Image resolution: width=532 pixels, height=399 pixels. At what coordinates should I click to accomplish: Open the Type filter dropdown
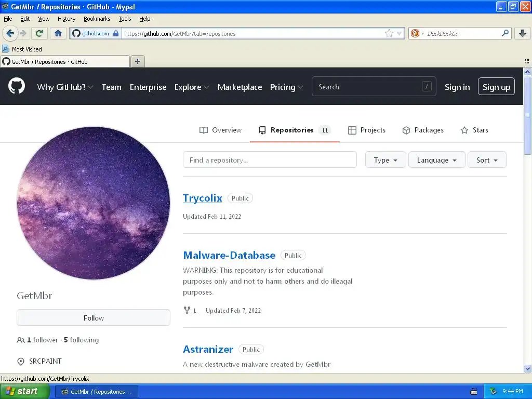(385, 160)
